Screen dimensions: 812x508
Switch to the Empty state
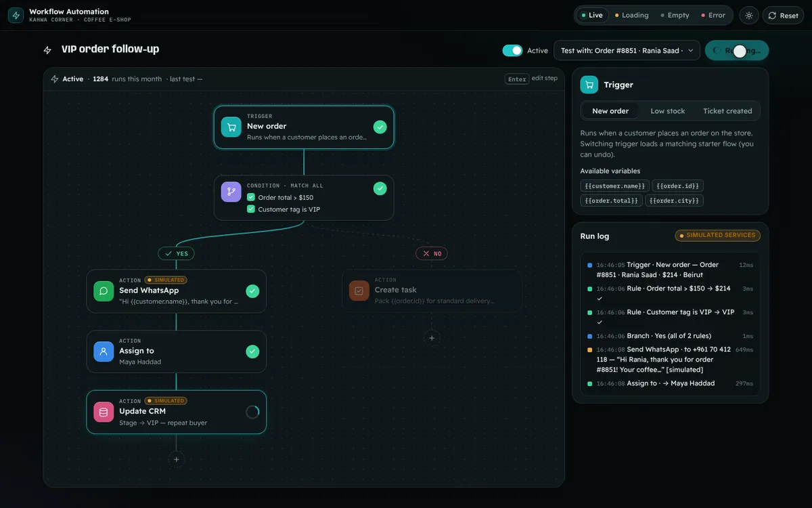click(674, 15)
